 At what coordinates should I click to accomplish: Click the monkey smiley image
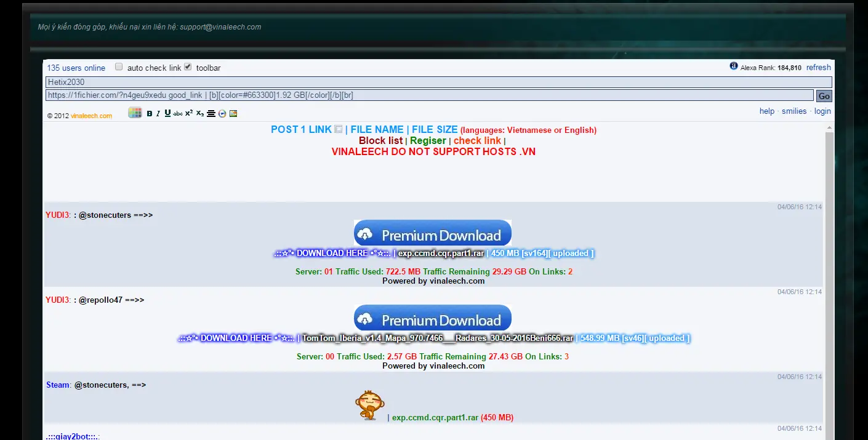click(370, 405)
